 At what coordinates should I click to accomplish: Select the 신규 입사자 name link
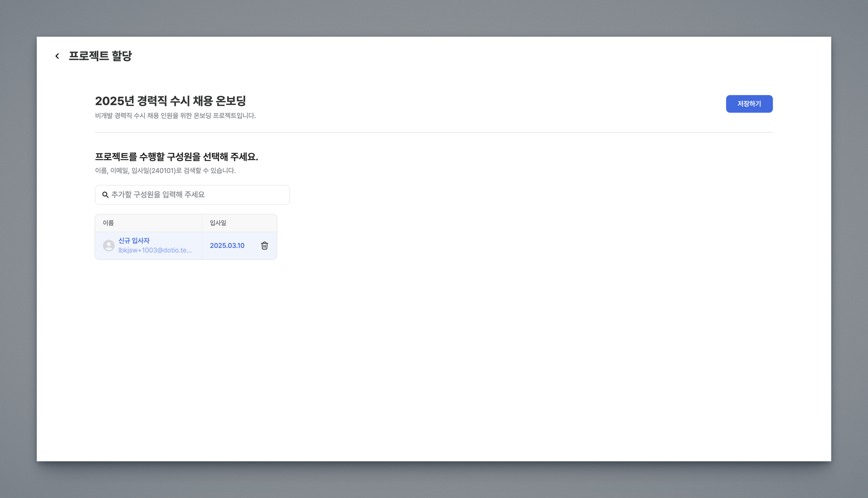click(134, 241)
